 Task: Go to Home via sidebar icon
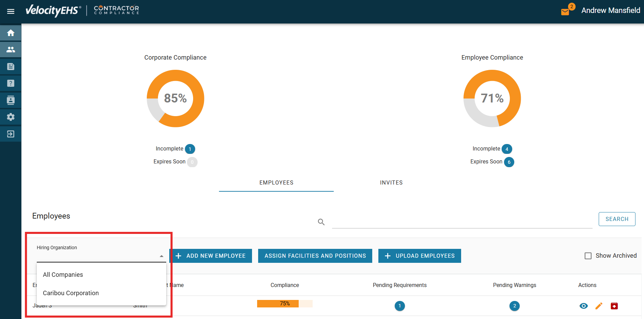[x=11, y=33]
